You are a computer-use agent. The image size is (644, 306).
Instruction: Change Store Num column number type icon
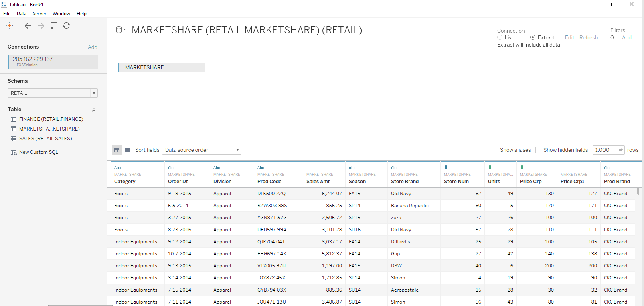pos(446,167)
